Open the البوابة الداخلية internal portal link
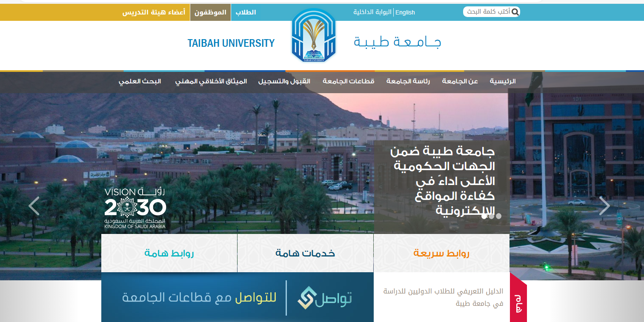644x322 pixels. 372,12
